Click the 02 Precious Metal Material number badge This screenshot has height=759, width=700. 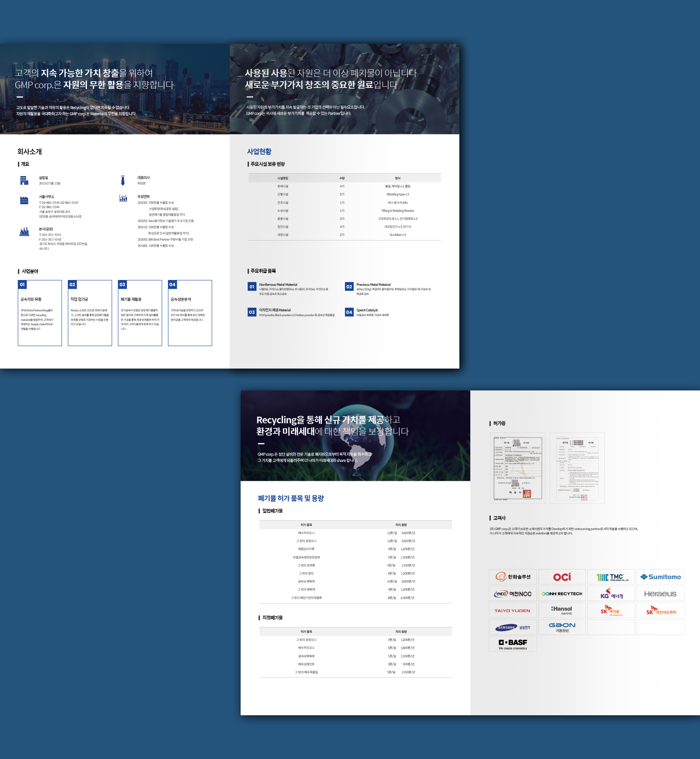[x=349, y=287]
